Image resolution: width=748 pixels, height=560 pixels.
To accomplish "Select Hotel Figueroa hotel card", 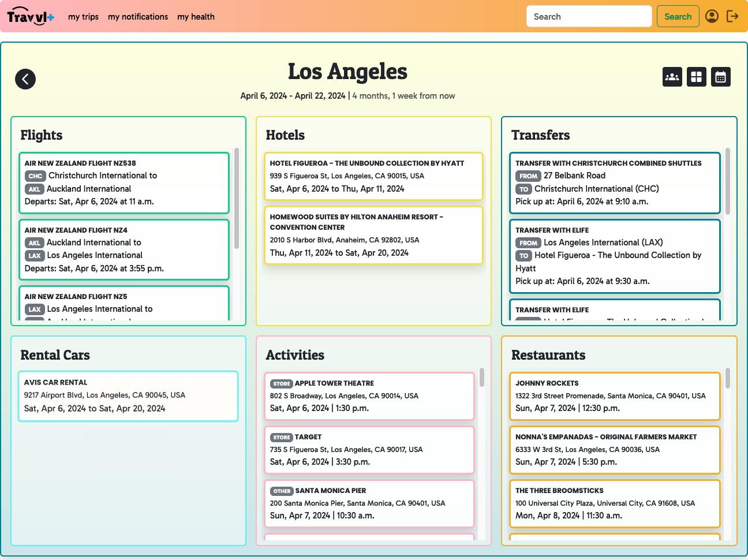I will pyautogui.click(x=373, y=176).
